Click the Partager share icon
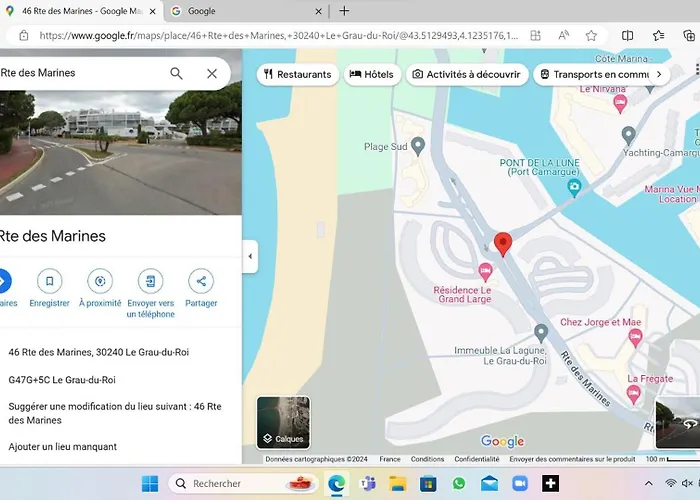 (201, 281)
